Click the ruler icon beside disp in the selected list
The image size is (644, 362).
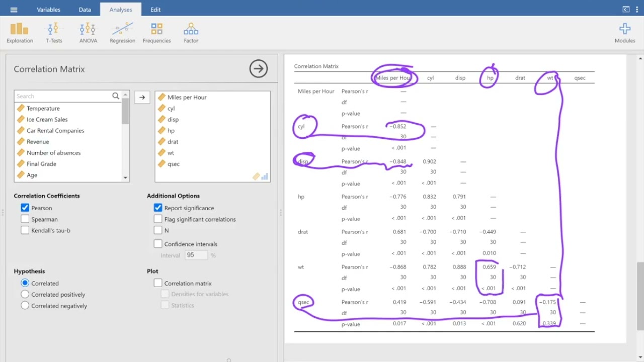pos(162,119)
